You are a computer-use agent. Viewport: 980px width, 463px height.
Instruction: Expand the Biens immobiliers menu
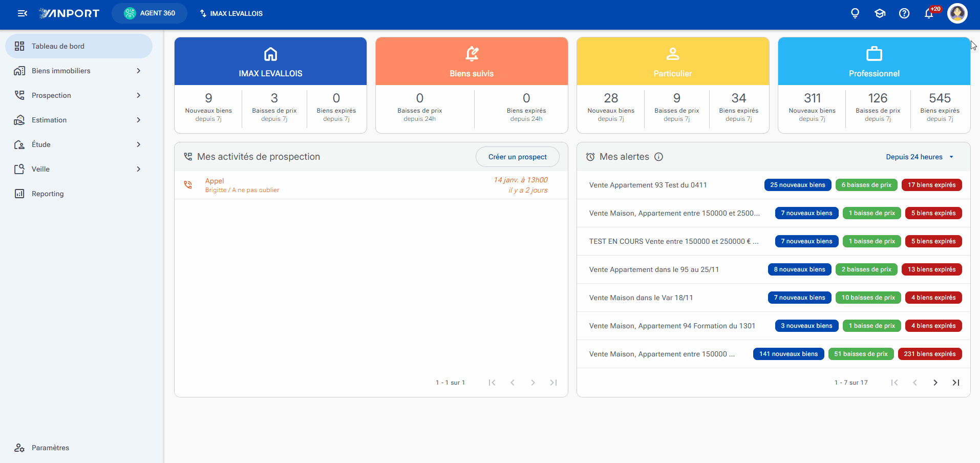(79, 71)
